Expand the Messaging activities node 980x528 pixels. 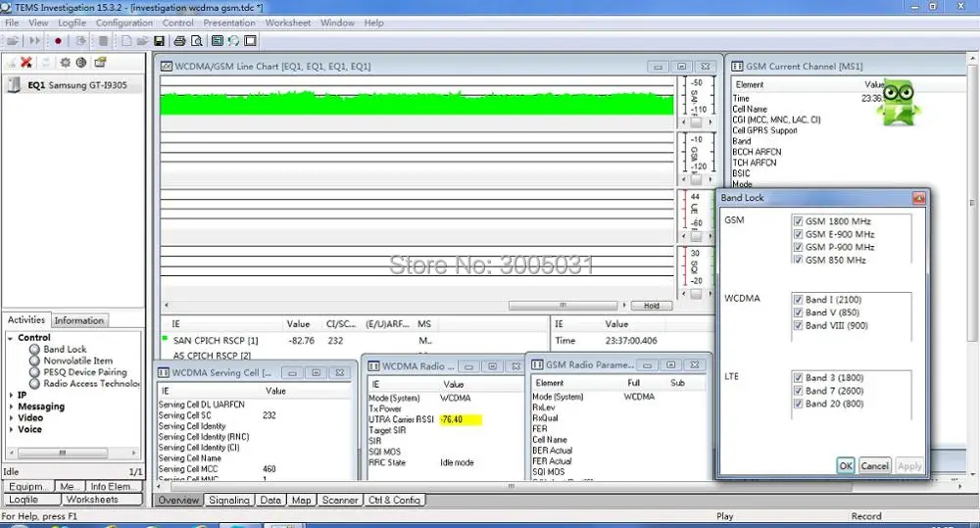tap(11, 407)
